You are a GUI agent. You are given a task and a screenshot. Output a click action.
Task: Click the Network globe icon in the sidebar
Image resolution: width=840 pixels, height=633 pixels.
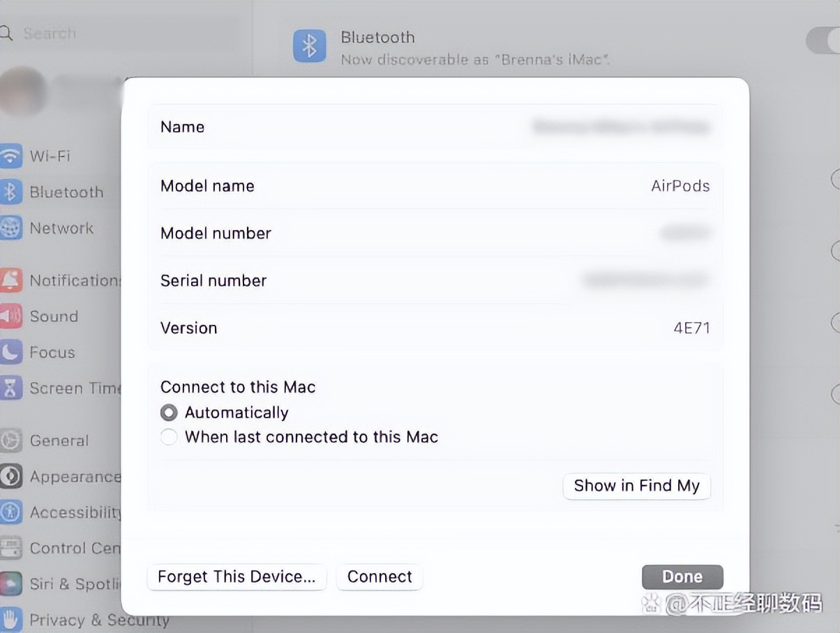tap(10, 228)
